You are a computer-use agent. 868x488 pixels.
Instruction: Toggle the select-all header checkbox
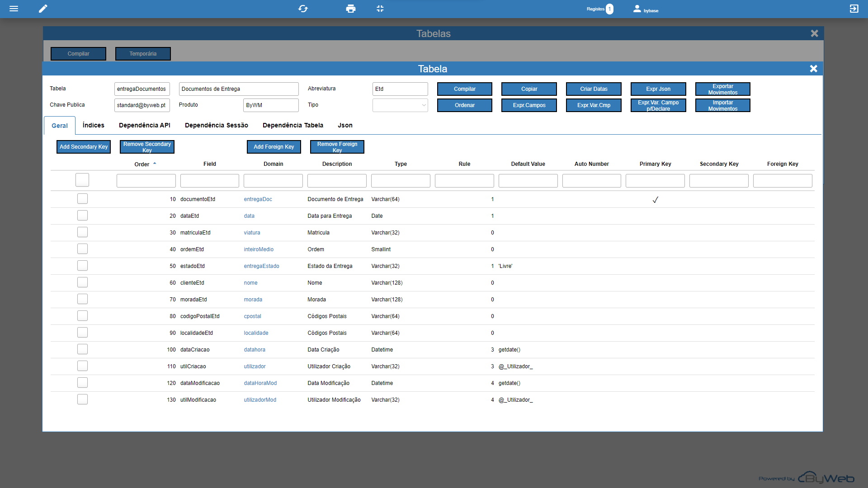click(x=82, y=180)
